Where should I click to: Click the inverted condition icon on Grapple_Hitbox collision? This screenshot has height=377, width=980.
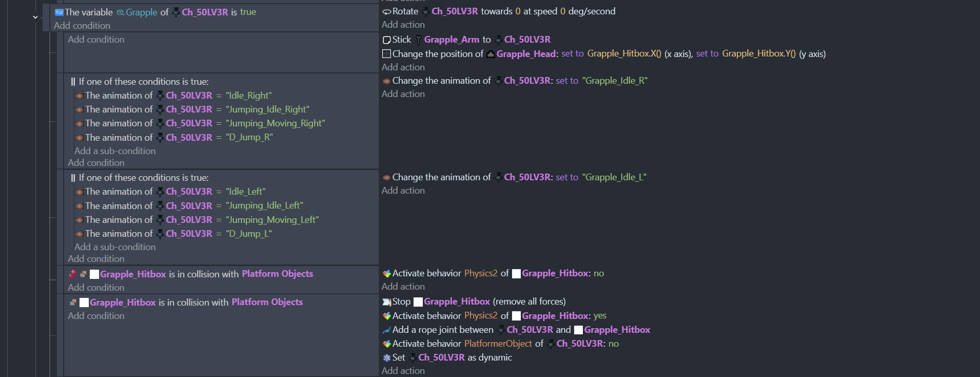click(x=73, y=274)
